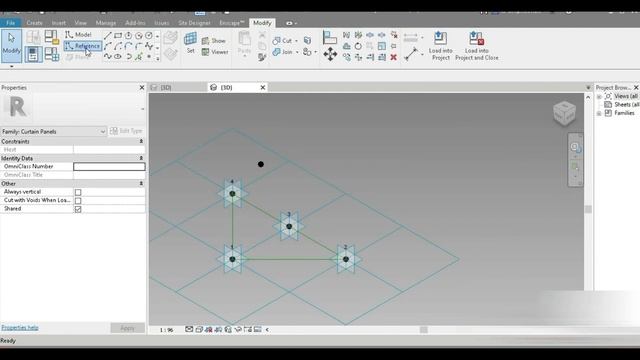Open the Site Designer ribbon tab

194,23
